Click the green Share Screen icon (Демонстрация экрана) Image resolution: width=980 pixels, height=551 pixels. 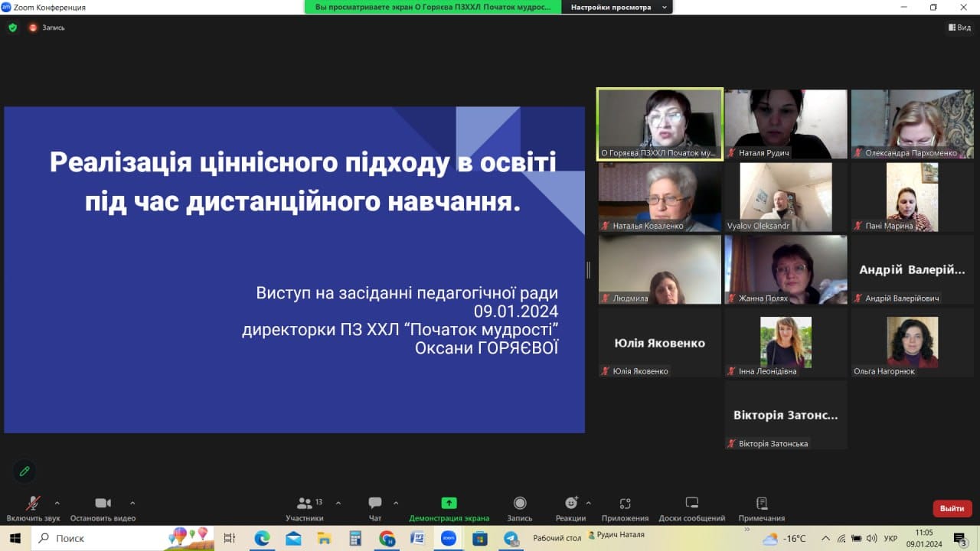click(x=449, y=503)
